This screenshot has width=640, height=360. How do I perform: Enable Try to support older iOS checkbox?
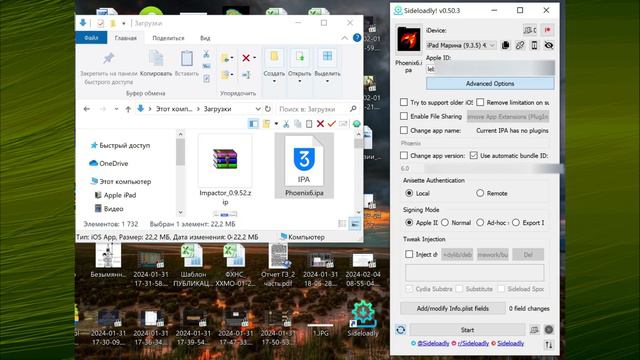[x=404, y=102]
